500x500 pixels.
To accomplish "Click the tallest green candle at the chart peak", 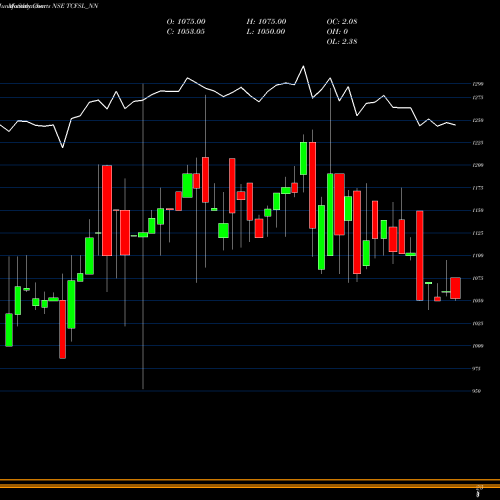I will [303, 158].
